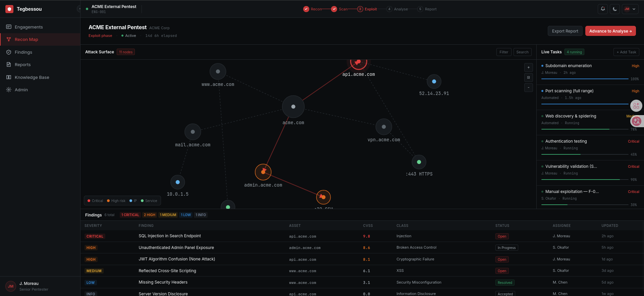Image resolution: width=644 pixels, height=296 pixels.
Task: Open the notifications bell icon
Action: coord(603,9)
